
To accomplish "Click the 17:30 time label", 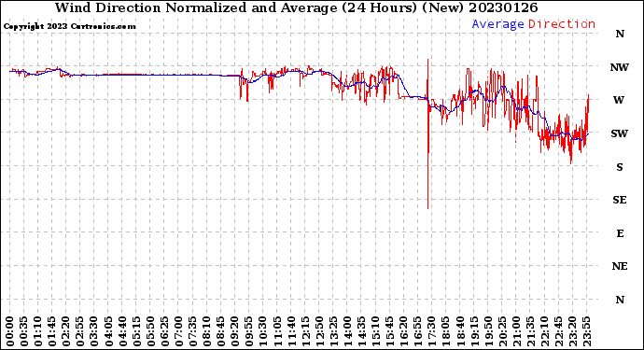I will 431,331.
